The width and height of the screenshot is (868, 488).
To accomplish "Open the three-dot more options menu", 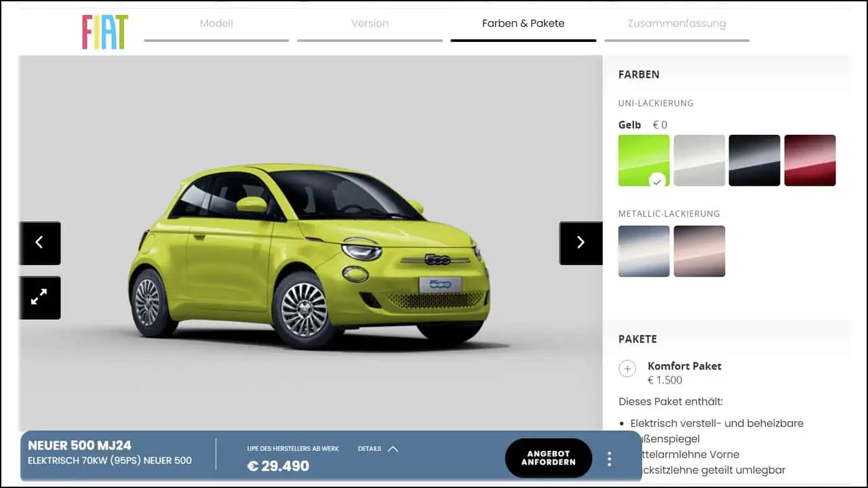I will click(609, 459).
